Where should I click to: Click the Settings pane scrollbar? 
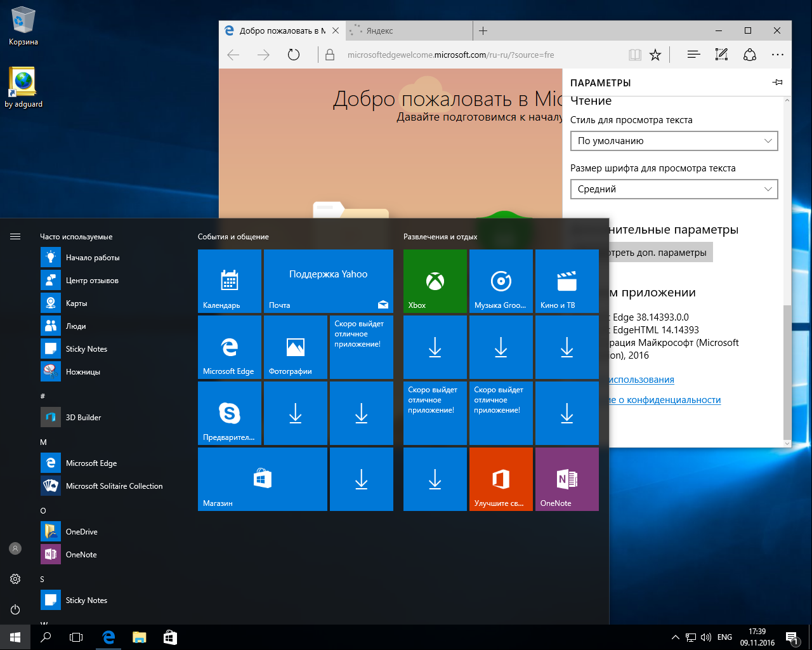787,371
